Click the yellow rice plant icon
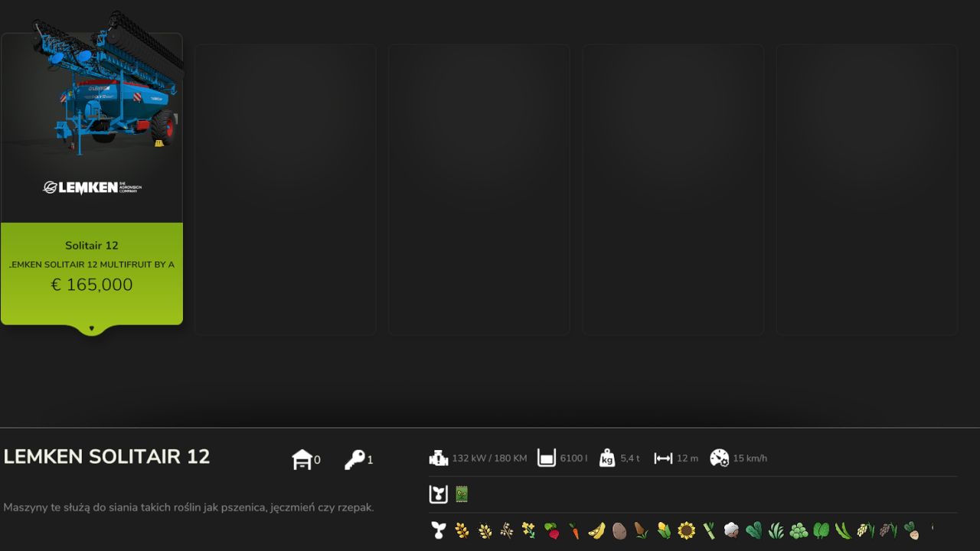This screenshot has height=551, width=980. tap(865, 530)
